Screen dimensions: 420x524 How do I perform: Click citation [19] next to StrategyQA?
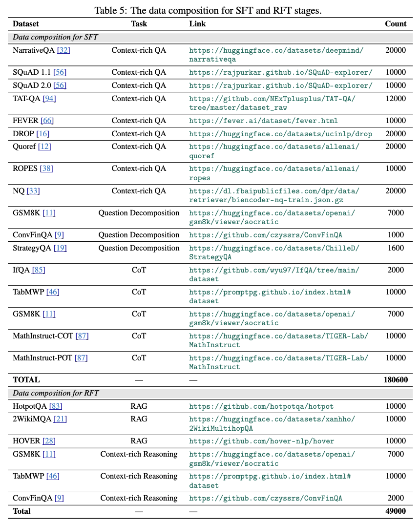pyautogui.click(x=61, y=248)
